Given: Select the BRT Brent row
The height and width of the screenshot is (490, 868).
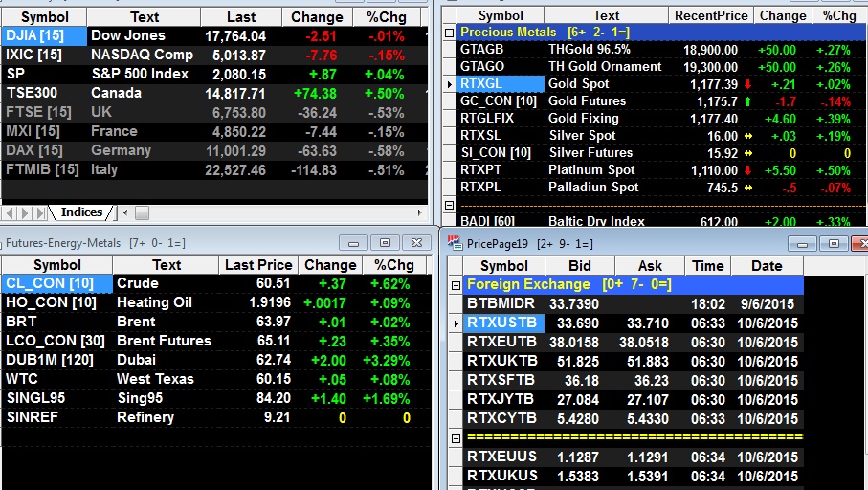Looking at the screenshot, I should coord(216,322).
